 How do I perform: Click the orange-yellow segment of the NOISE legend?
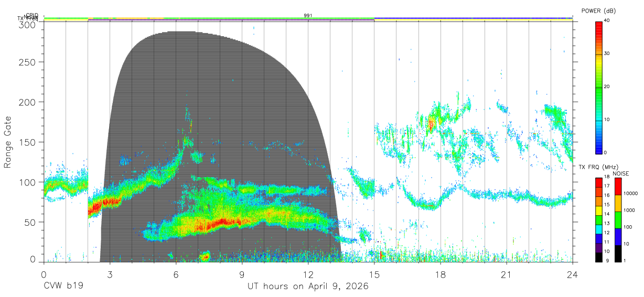(618, 203)
